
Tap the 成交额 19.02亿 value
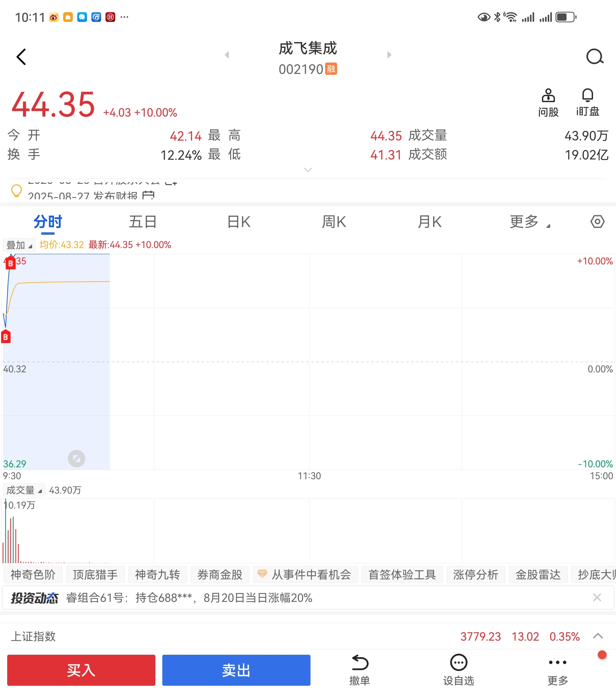click(x=587, y=155)
